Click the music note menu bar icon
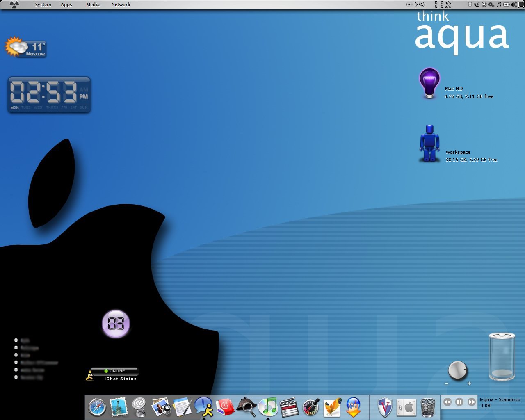 (x=499, y=5)
